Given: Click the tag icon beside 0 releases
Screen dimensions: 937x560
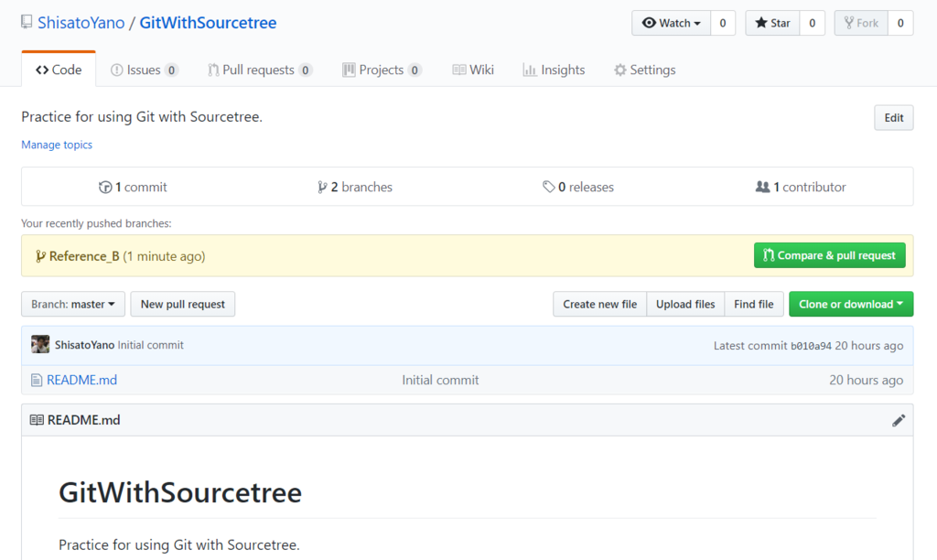Looking at the screenshot, I should coord(549,187).
